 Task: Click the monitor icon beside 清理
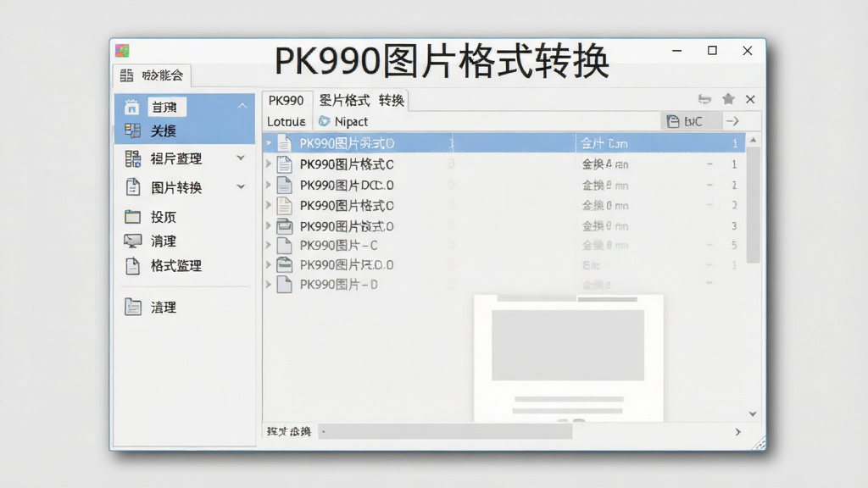[132, 241]
